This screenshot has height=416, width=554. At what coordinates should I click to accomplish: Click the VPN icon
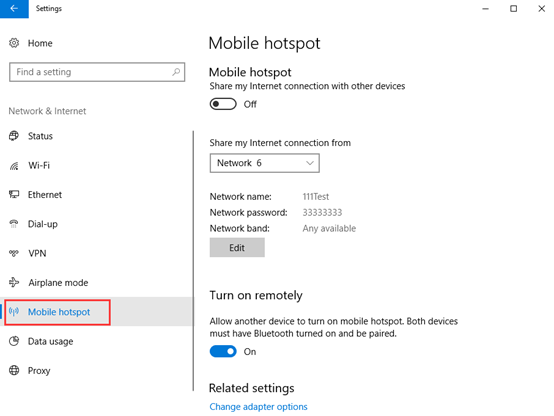(14, 253)
